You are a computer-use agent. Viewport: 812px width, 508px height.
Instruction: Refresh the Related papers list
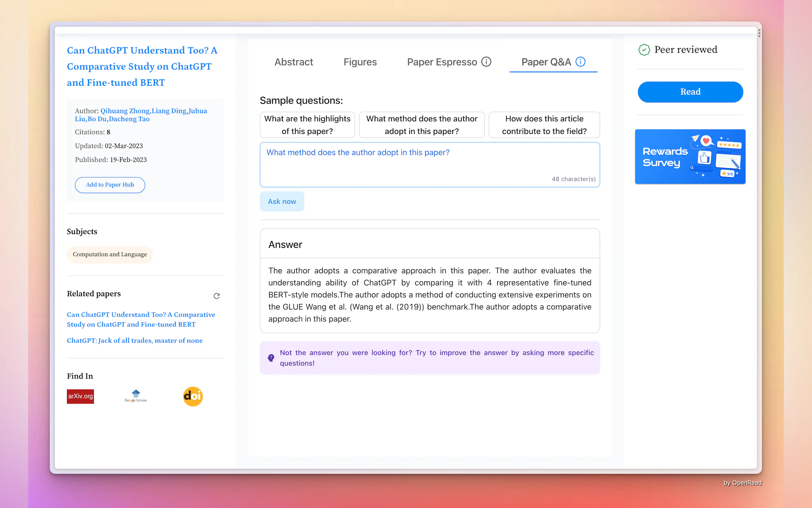tap(216, 296)
